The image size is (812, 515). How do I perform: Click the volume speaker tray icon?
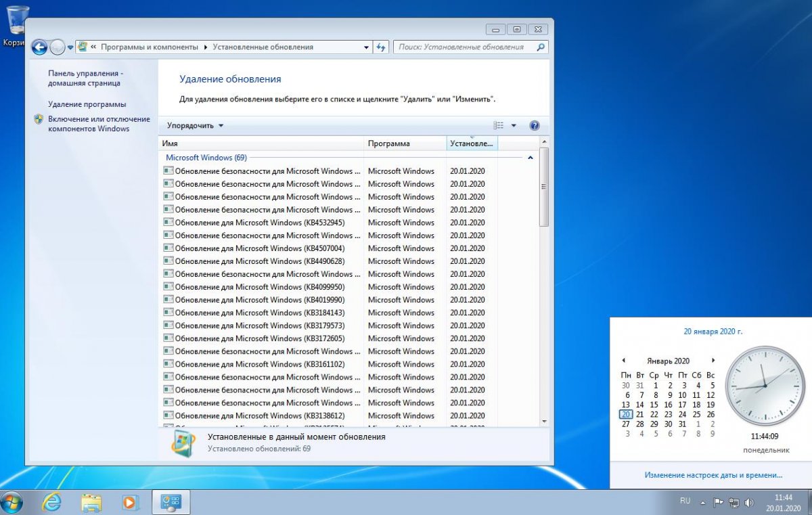(x=748, y=503)
